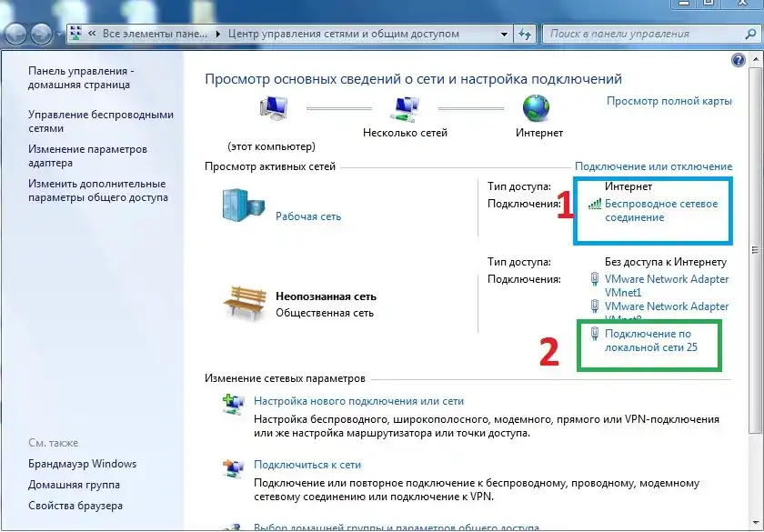
Task: Click the 'Настройка нового подключения' icon
Action: (x=233, y=403)
